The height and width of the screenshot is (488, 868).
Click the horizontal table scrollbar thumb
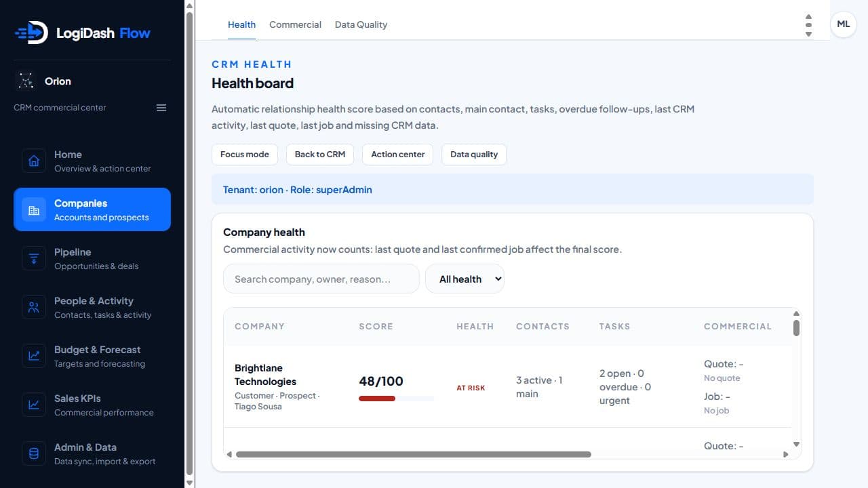(x=414, y=454)
